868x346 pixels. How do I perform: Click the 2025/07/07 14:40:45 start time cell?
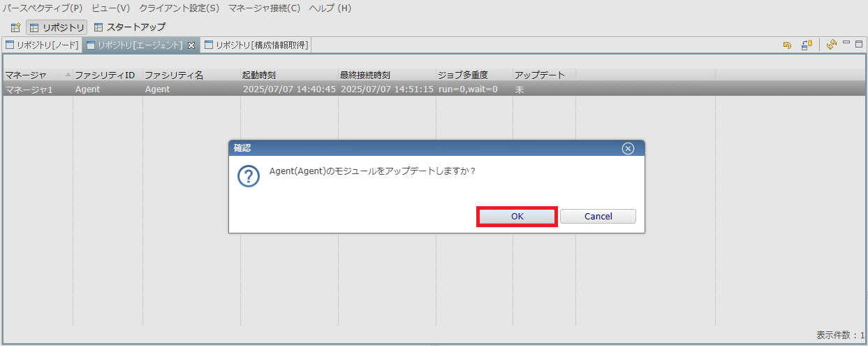[x=289, y=89]
